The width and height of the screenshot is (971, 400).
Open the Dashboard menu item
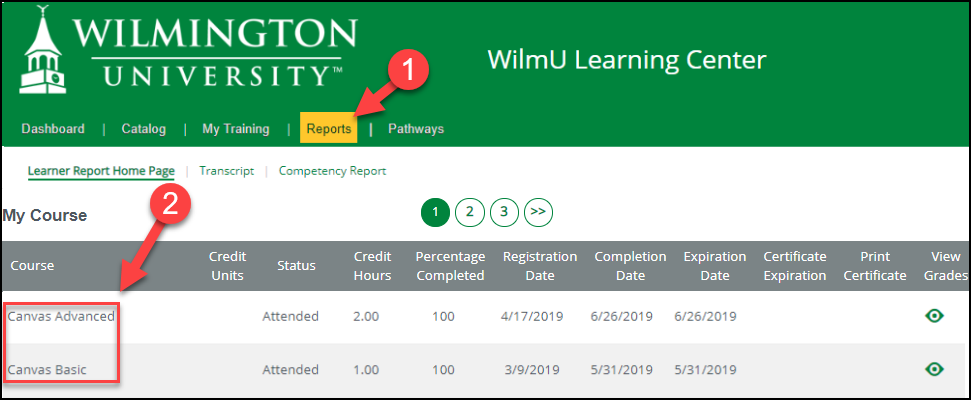coord(53,129)
